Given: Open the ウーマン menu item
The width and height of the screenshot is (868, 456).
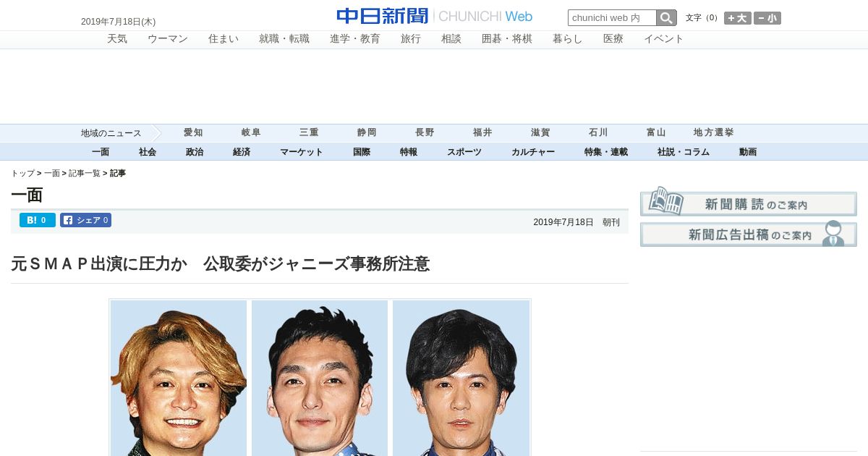Looking at the screenshot, I should 168,39.
